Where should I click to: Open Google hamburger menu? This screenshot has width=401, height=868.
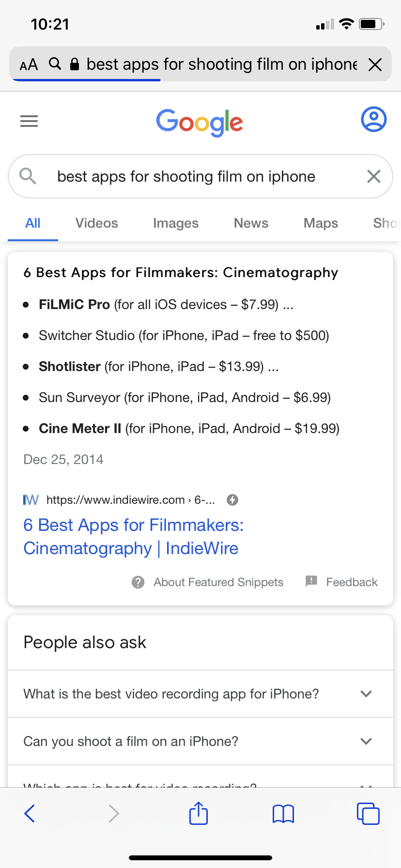coord(29,121)
